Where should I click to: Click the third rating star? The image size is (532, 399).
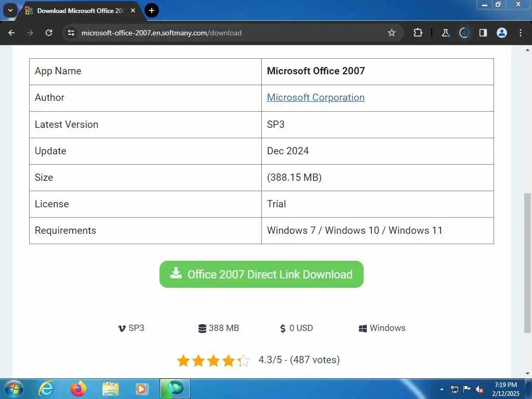tap(214, 361)
